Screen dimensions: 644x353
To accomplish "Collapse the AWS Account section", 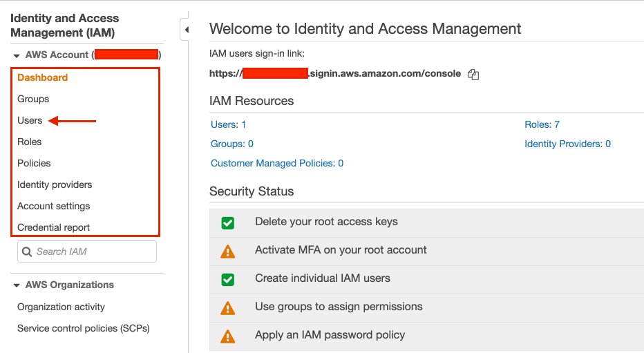I will [17, 55].
